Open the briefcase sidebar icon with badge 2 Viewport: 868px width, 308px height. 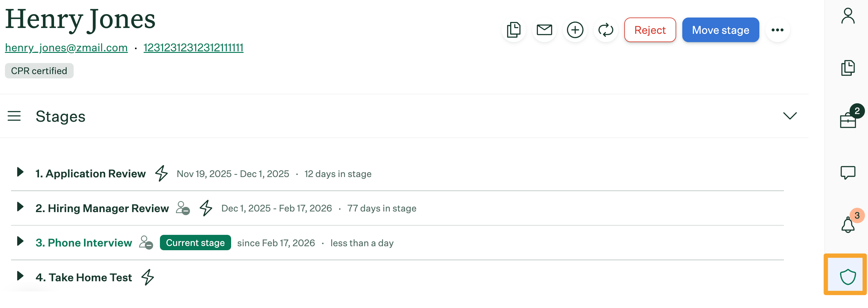[847, 120]
